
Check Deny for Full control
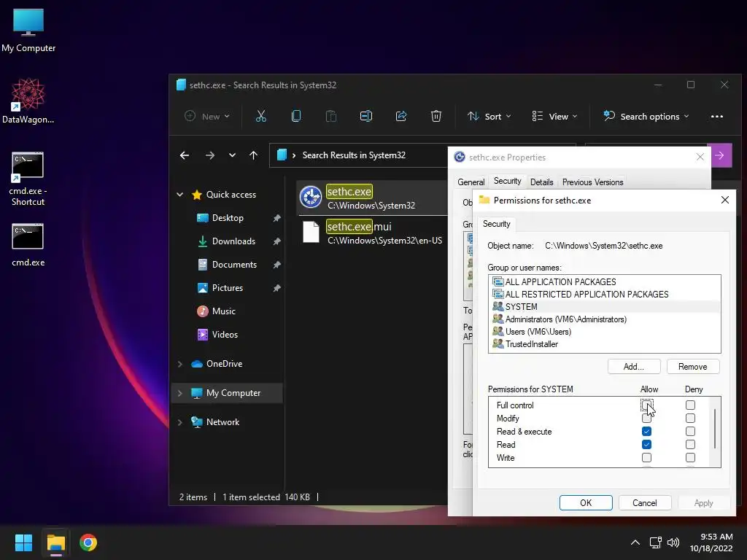pyautogui.click(x=690, y=405)
